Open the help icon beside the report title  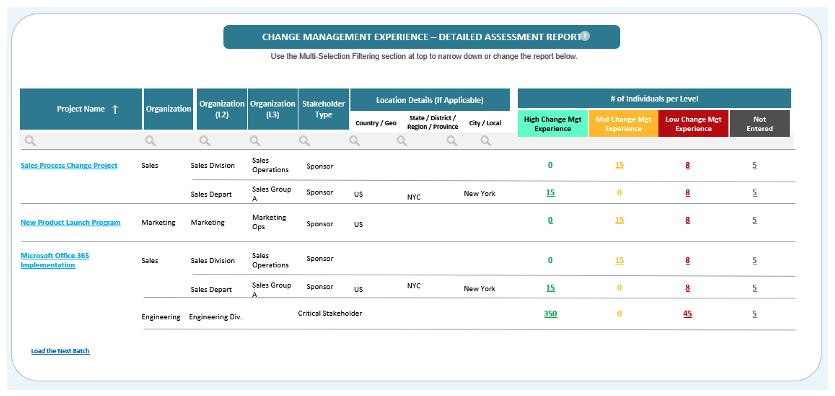coord(585,36)
